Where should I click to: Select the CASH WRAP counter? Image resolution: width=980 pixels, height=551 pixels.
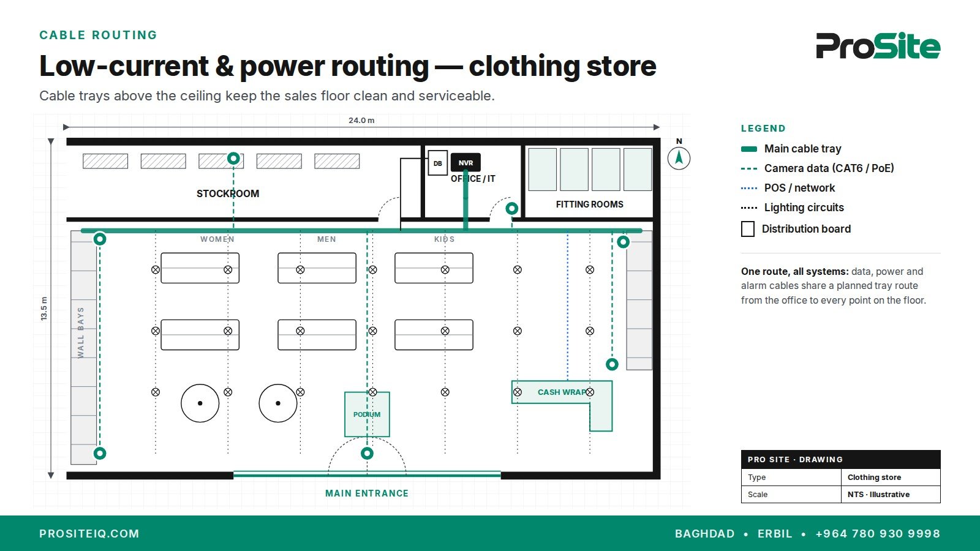pos(562,392)
